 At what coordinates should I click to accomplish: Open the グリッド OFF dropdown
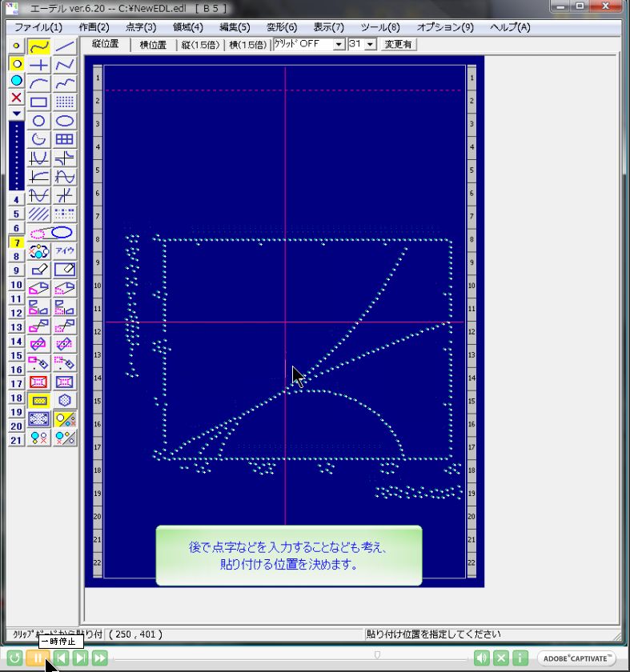click(x=339, y=45)
